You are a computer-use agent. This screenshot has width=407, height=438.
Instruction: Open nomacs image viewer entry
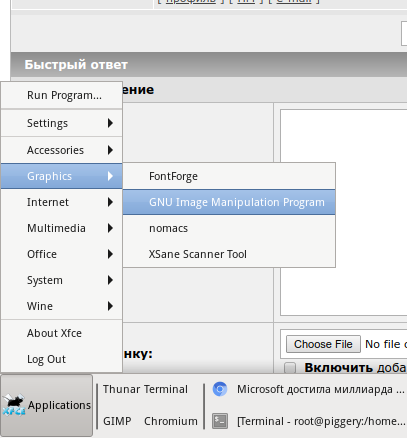click(x=229, y=228)
